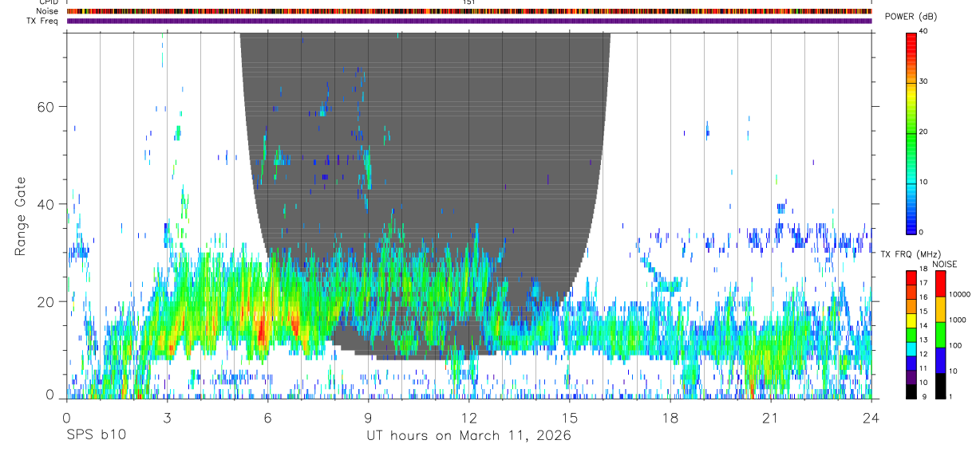The width and height of the screenshot is (980, 452).
Task: Select the 14 MHz tick label
Action: [923, 327]
